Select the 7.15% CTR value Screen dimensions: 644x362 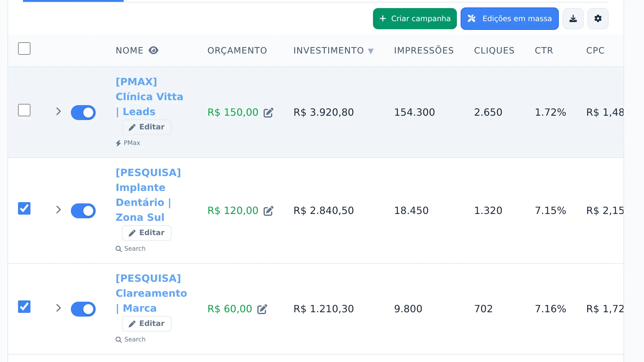(550, 211)
